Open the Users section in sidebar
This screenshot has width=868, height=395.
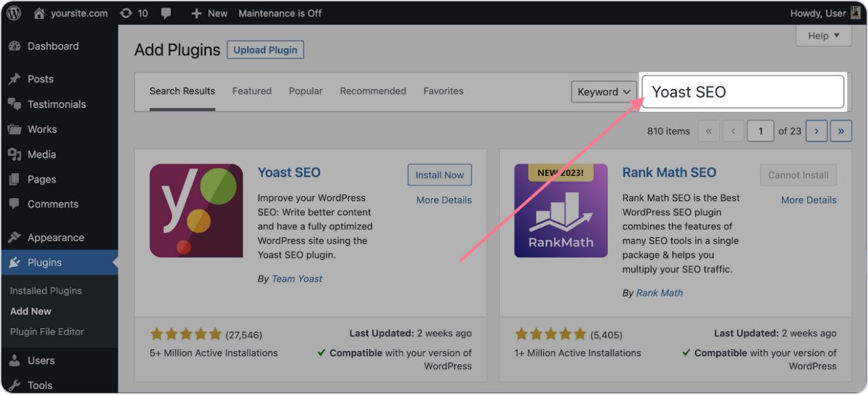pyautogui.click(x=41, y=360)
